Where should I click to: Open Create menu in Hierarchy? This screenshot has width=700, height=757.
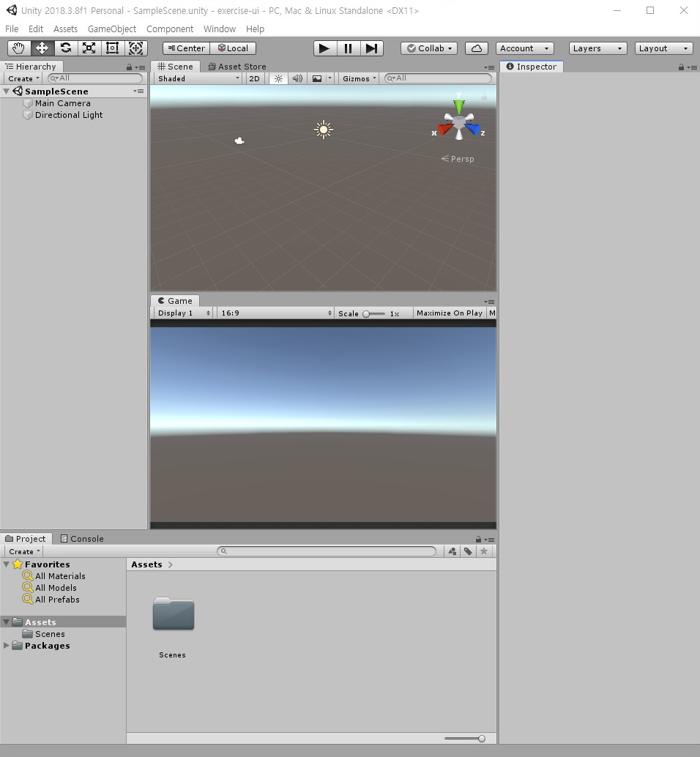click(23, 78)
